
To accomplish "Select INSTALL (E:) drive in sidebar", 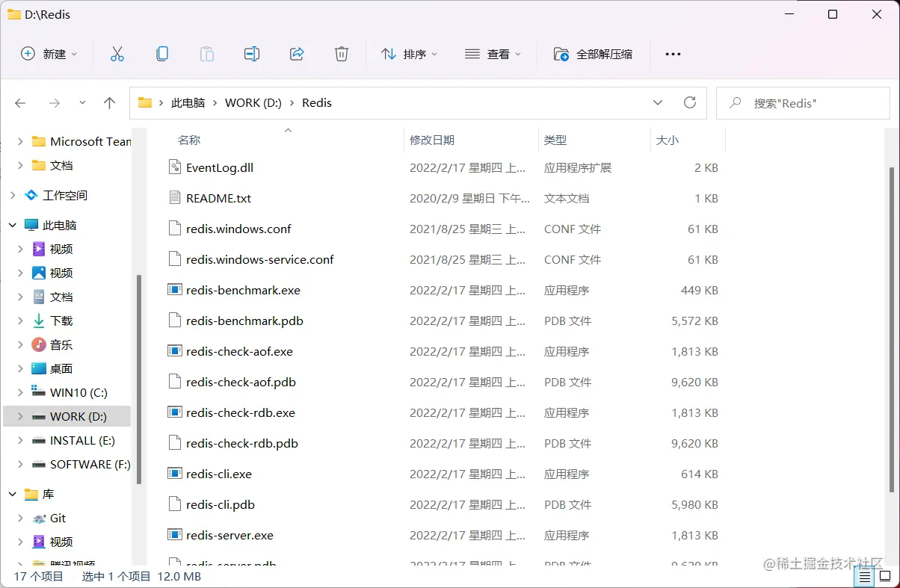I will tap(82, 440).
